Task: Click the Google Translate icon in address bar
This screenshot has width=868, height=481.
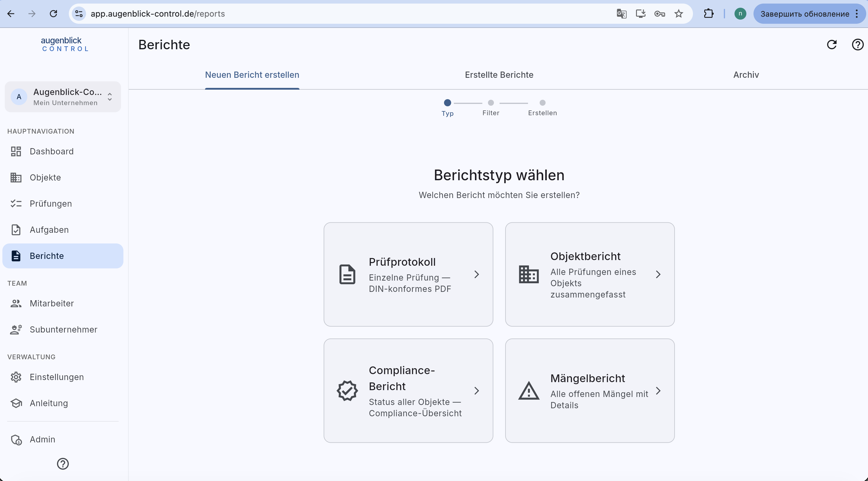Action: (621, 13)
